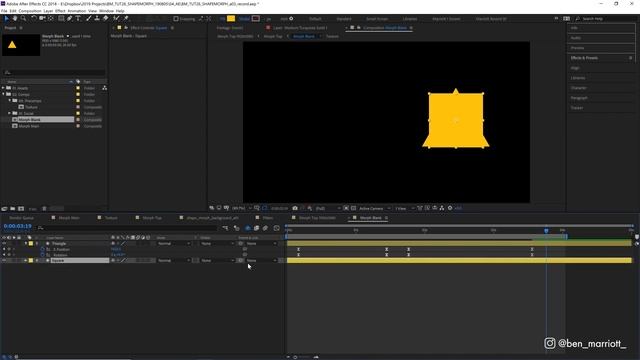Switch to the Render Queue tab
Viewport: 640px width, 360px height.
(21, 218)
